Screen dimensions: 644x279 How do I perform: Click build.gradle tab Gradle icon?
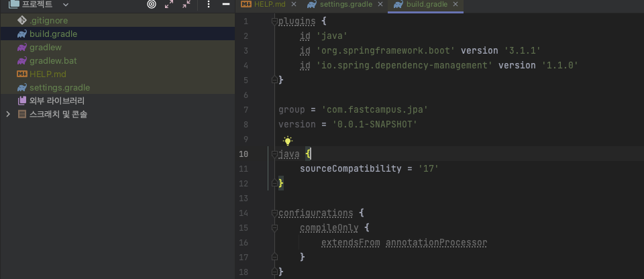point(398,5)
